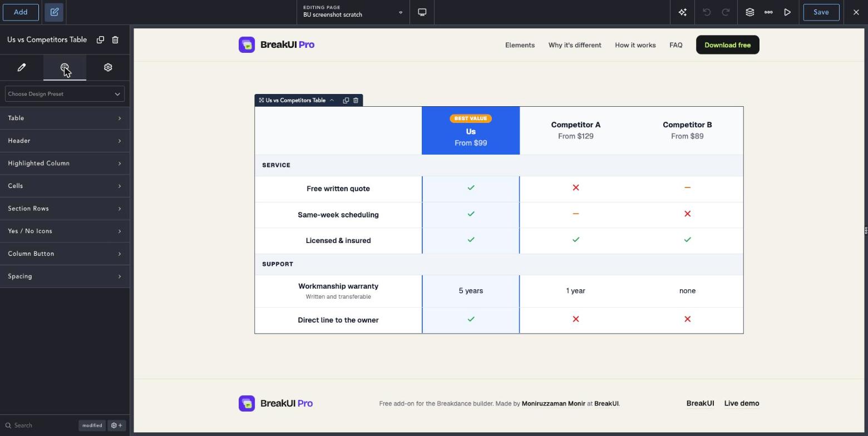Image resolution: width=868 pixels, height=436 pixels.
Task: Open the Live demo footer link
Action: (x=741, y=404)
